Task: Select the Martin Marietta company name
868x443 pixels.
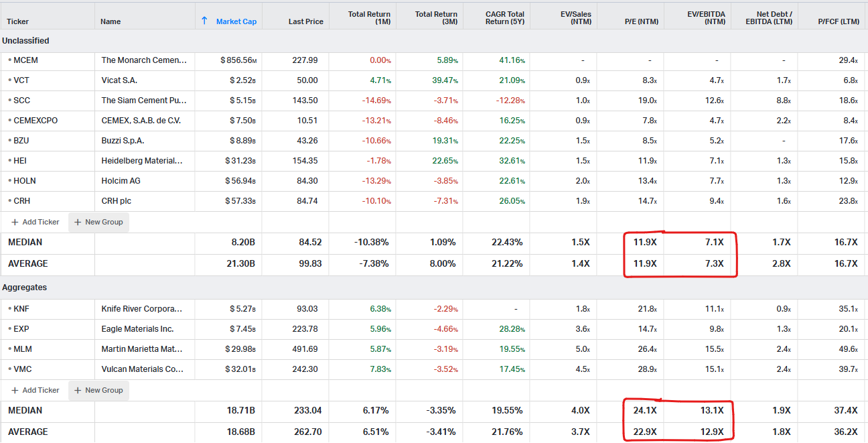Action: pos(143,349)
